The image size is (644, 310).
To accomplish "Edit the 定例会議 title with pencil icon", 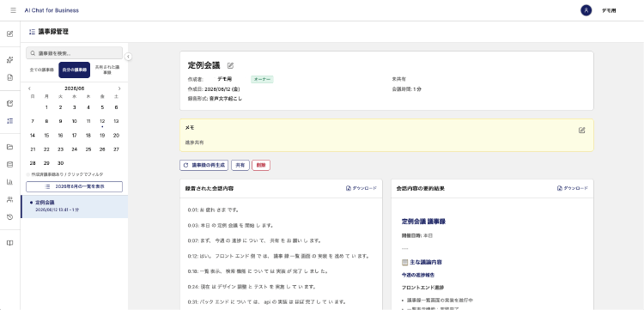I will click(230, 65).
